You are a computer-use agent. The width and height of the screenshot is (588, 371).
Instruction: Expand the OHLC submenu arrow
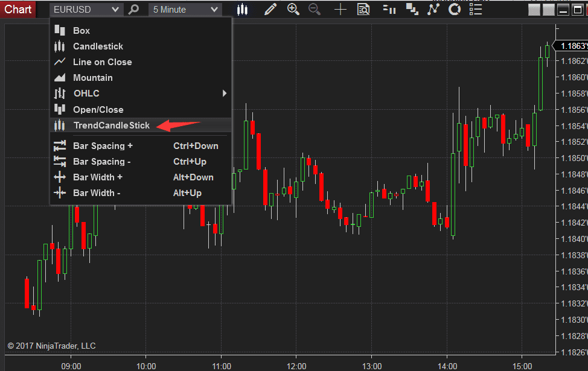tap(225, 94)
